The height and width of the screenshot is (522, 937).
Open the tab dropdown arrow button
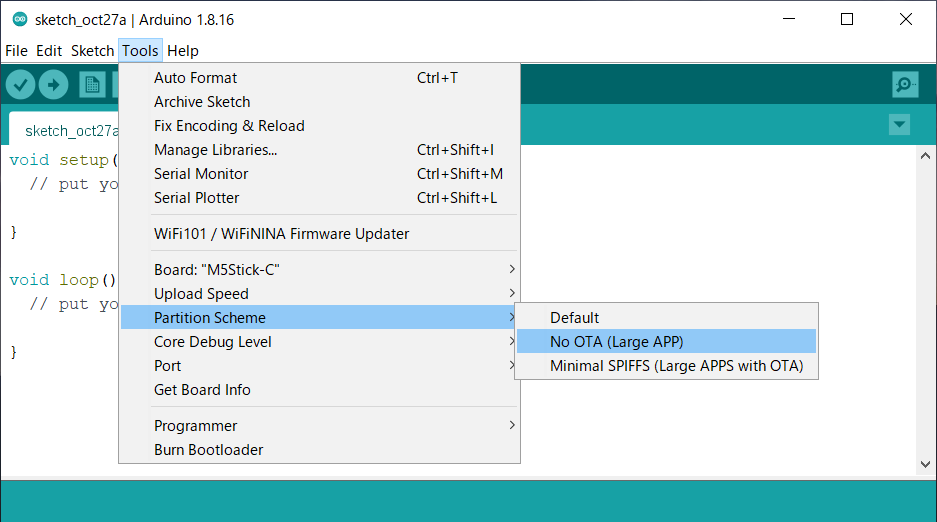[899, 125]
